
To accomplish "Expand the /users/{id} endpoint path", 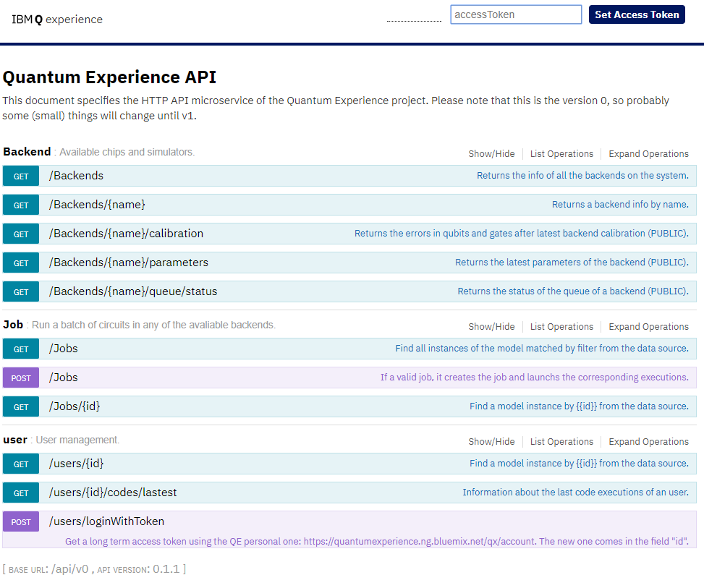I will click(x=76, y=463).
